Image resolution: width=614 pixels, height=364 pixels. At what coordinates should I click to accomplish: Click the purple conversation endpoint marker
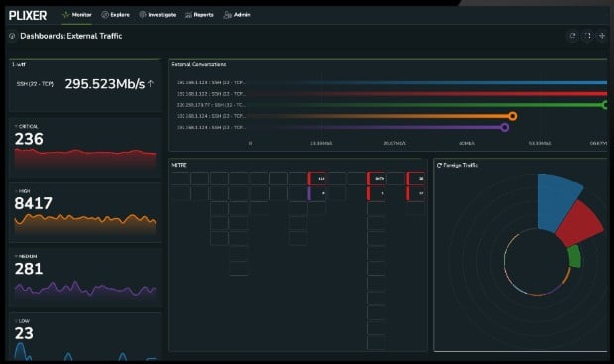pos(504,127)
